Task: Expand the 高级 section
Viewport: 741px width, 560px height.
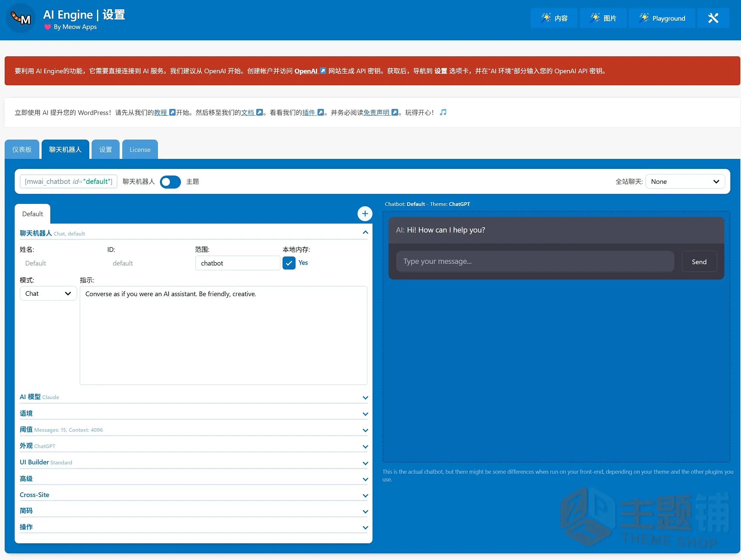Action: (x=194, y=479)
